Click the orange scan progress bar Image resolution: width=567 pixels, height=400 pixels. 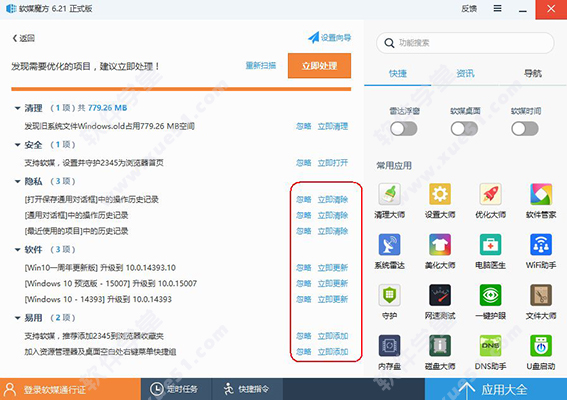181,89
